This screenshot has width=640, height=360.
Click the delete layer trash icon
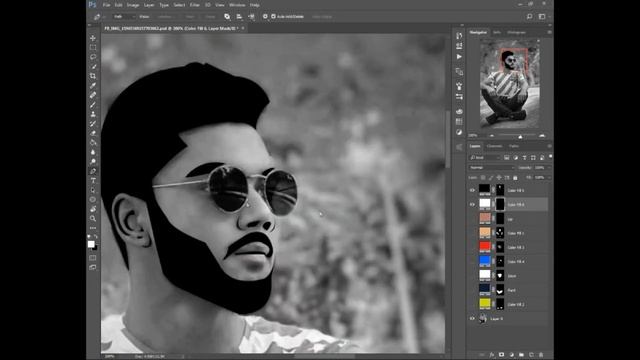541,355
